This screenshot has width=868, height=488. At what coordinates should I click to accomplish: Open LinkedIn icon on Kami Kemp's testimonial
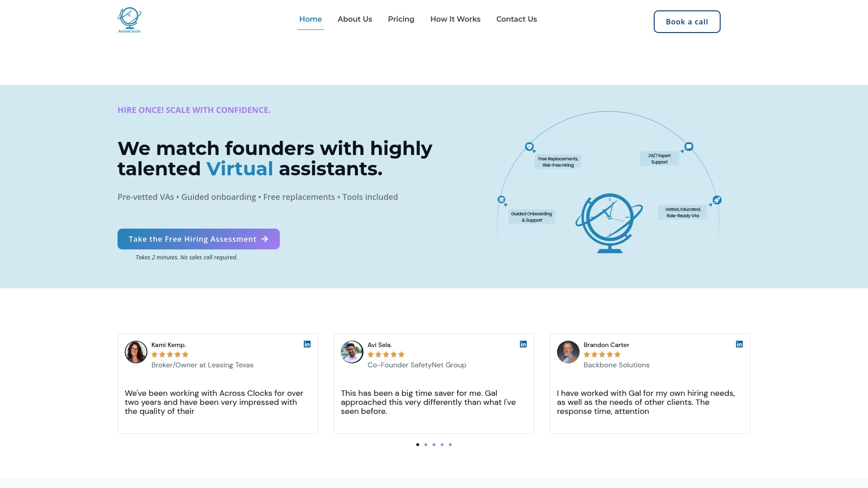coord(307,344)
